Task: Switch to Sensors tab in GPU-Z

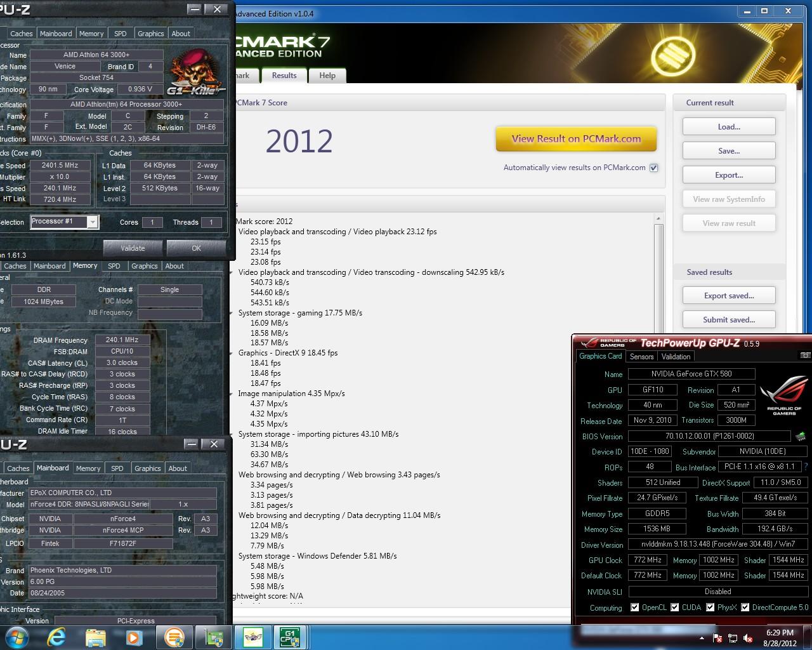Action: coord(641,356)
